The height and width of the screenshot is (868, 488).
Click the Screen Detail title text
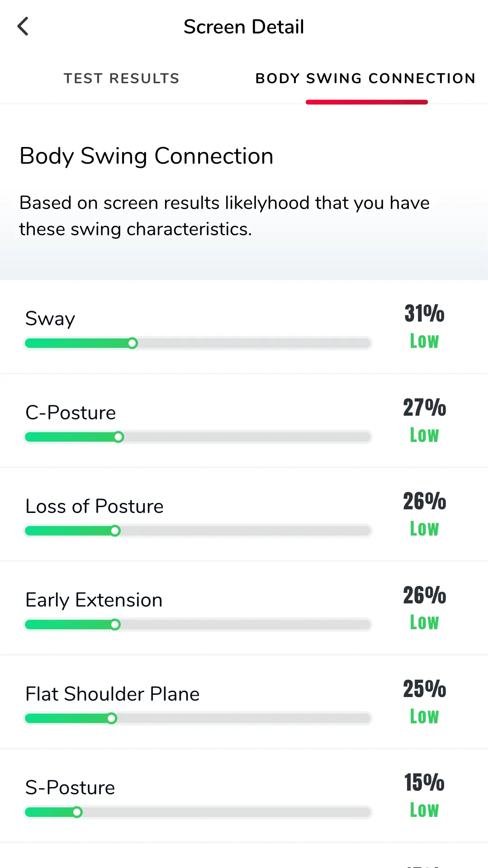click(x=244, y=26)
